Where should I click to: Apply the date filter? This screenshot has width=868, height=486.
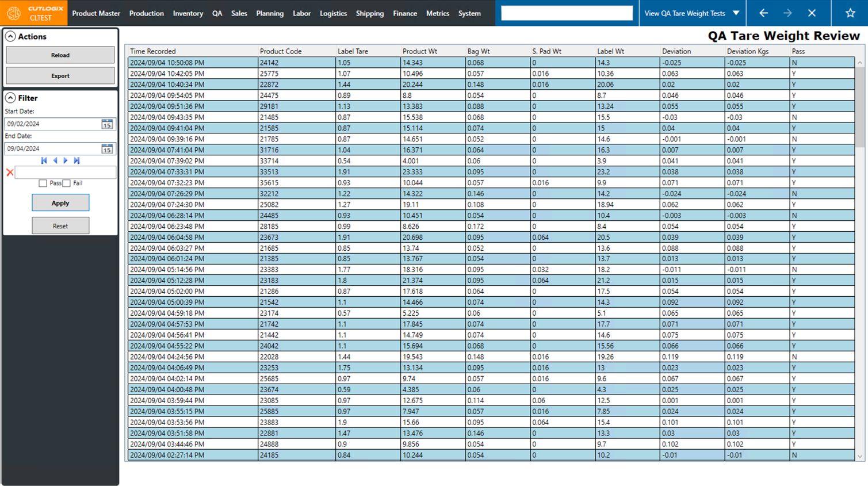pos(60,203)
